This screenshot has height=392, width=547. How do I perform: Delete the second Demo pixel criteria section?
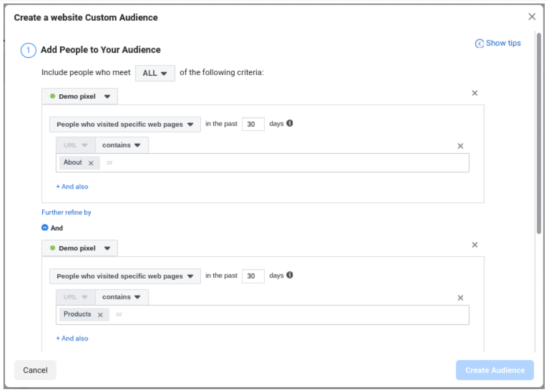[475, 245]
